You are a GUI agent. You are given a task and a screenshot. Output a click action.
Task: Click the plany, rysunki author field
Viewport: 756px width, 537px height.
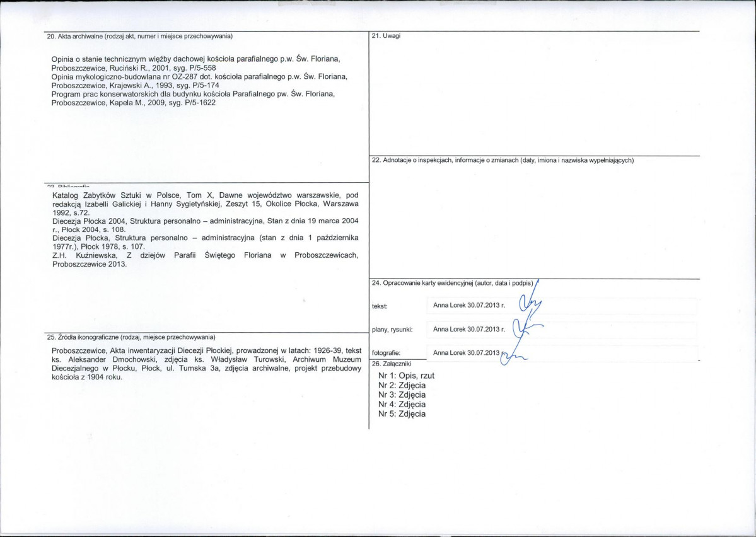468,329
